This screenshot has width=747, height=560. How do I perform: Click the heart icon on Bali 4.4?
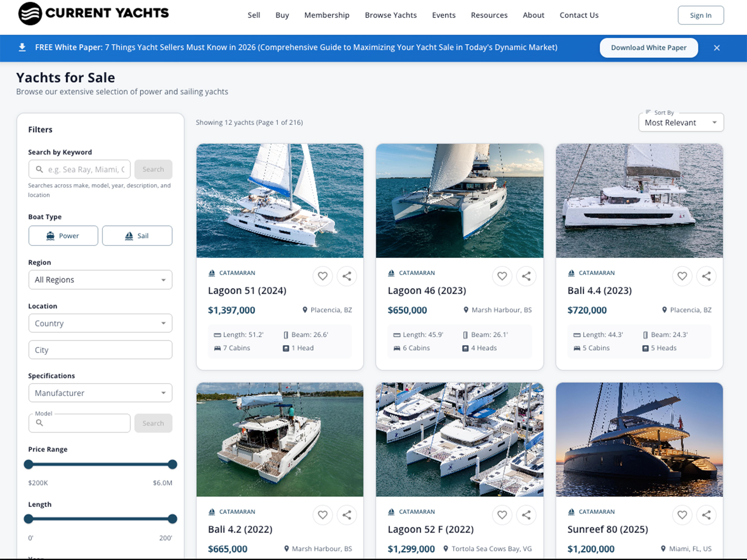tap(682, 276)
